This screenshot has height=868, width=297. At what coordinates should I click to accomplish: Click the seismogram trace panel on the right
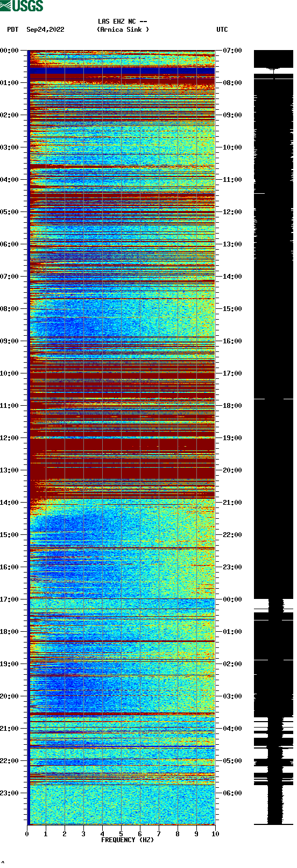(273, 437)
